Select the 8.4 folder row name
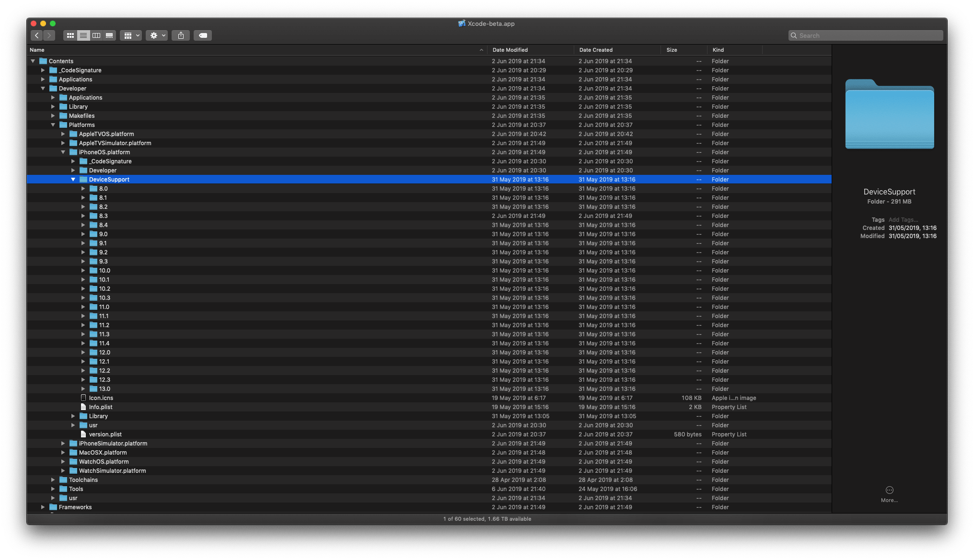The width and height of the screenshot is (974, 560). point(103,225)
